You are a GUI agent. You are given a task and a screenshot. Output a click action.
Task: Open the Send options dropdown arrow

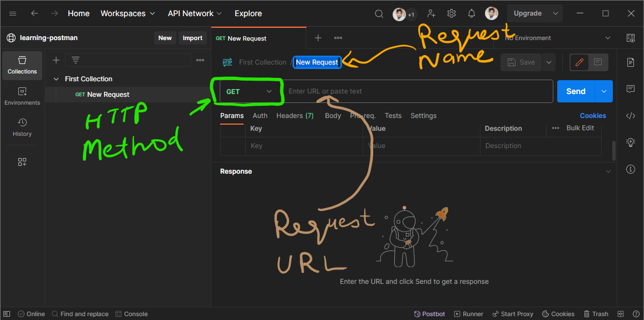(x=604, y=91)
